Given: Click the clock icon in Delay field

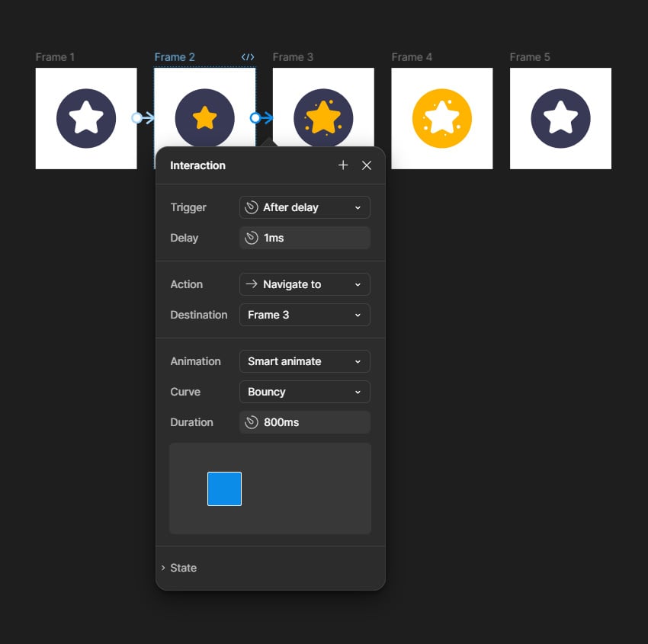Looking at the screenshot, I should 252,238.
